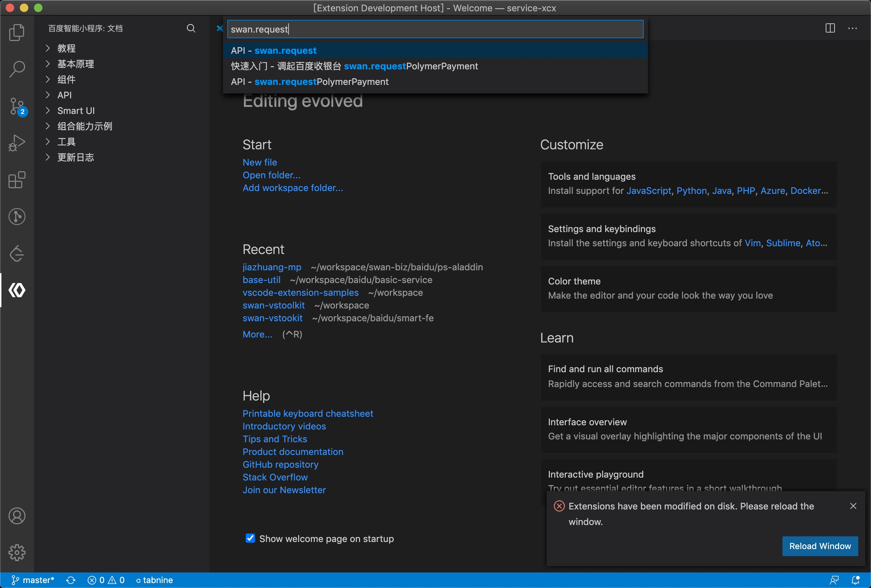Screen dimensions: 871x588
Task: Click the feedback icon in status bar
Action: (x=834, y=580)
